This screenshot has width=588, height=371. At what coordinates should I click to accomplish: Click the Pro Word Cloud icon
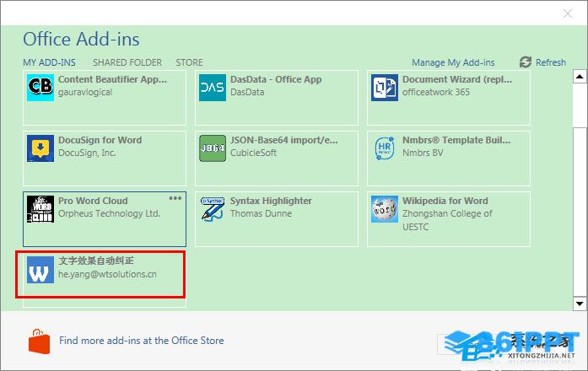click(x=40, y=209)
